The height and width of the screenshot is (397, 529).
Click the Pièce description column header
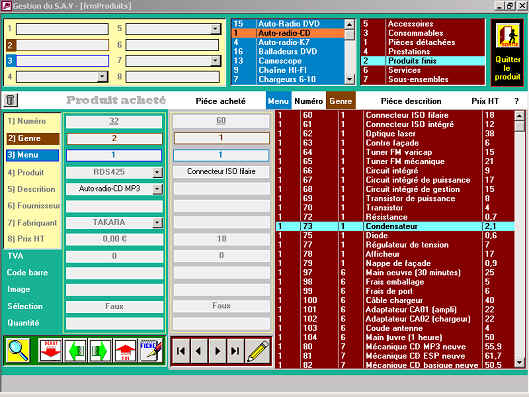click(411, 101)
